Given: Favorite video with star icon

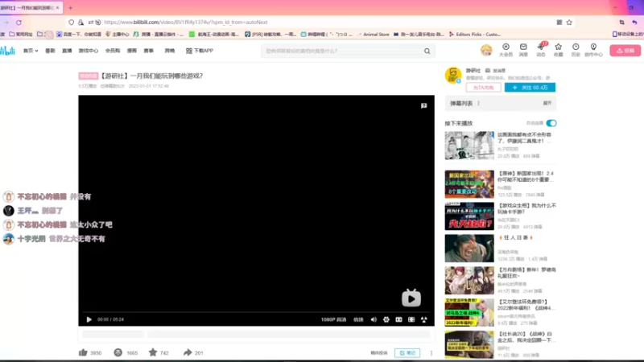Looking at the screenshot, I should point(153,352).
